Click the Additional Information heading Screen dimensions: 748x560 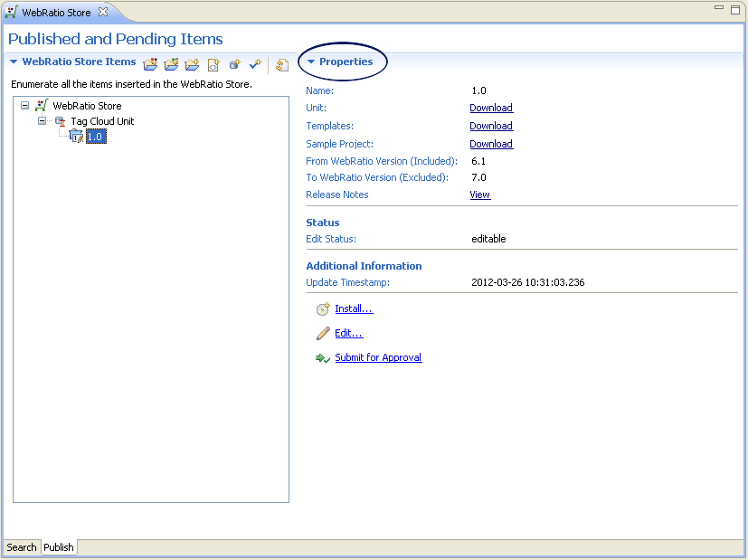click(x=364, y=266)
